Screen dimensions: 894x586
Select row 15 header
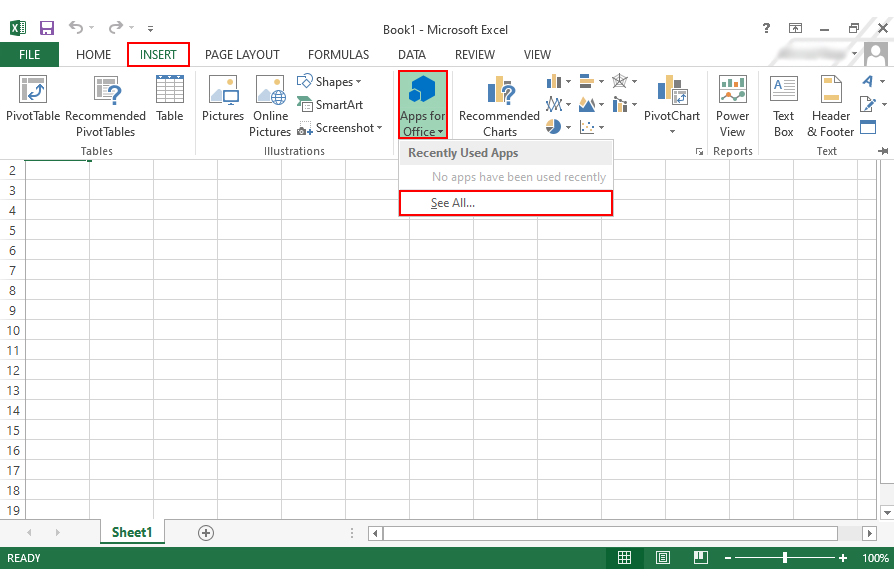[x=13, y=430]
